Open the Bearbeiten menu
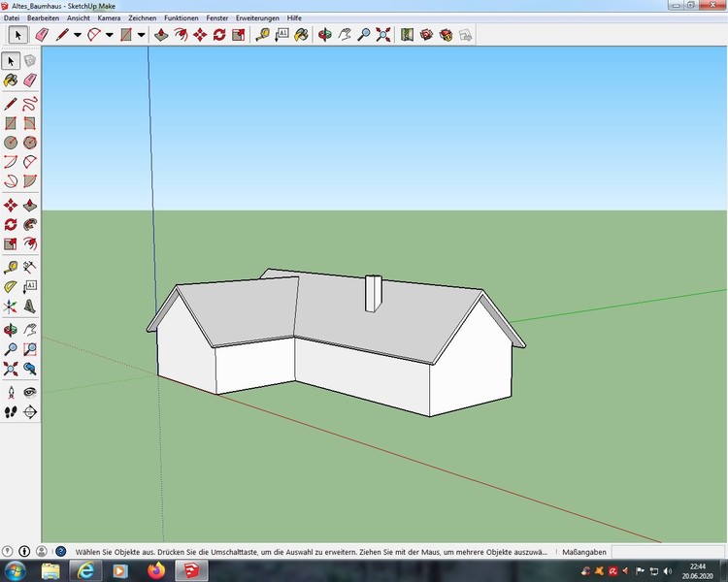728x582 pixels. click(43, 18)
